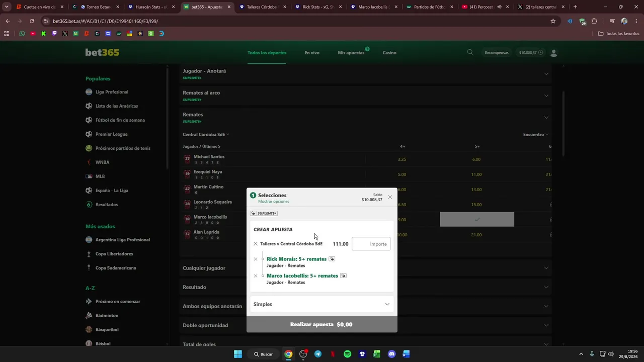
Task: Click the bet365 search magnifier icon
Action: [470, 52]
